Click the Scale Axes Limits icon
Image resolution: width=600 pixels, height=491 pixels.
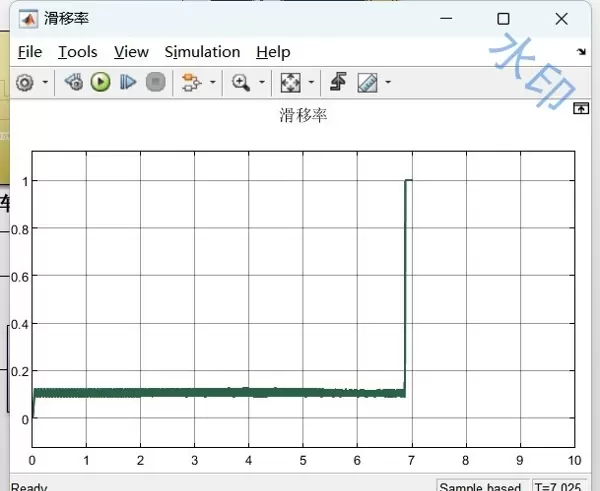pos(290,83)
